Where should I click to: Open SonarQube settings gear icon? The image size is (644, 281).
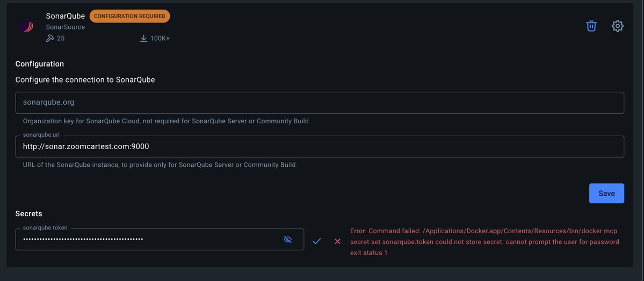[x=617, y=26]
